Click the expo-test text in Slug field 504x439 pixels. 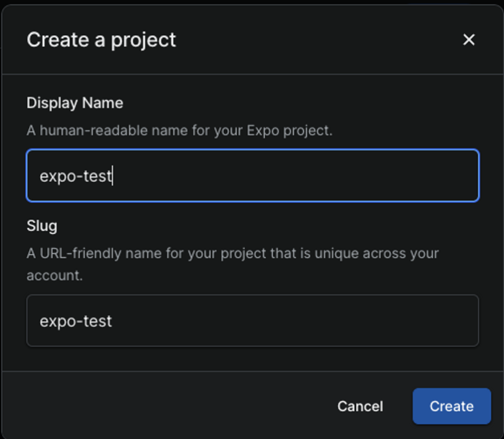[x=75, y=321]
